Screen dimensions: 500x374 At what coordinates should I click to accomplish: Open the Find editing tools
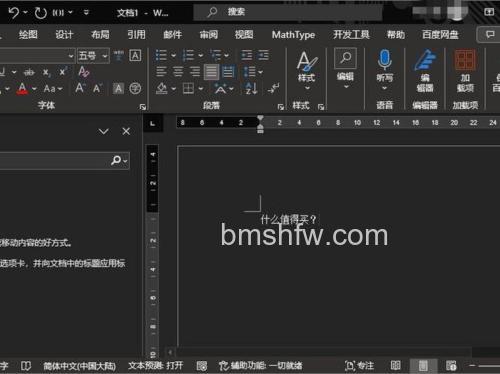point(345,68)
